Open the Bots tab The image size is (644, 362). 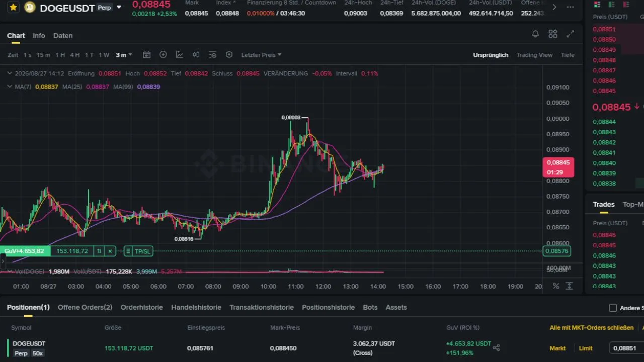(370, 307)
